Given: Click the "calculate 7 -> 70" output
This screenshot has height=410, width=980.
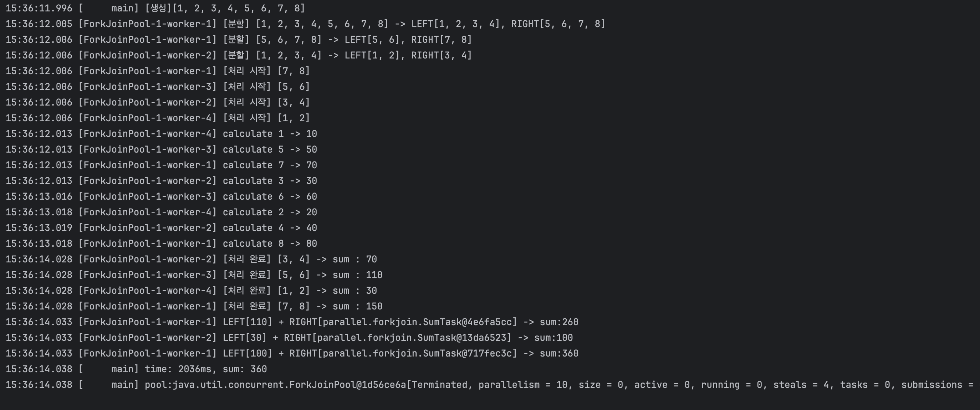Looking at the screenshot, I should coord(269,165).
